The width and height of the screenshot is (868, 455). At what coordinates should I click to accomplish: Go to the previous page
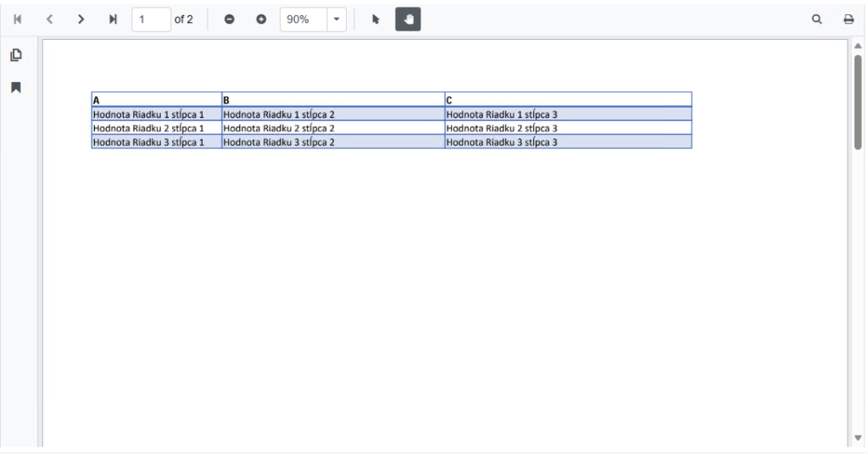click(x=49, y=19)
